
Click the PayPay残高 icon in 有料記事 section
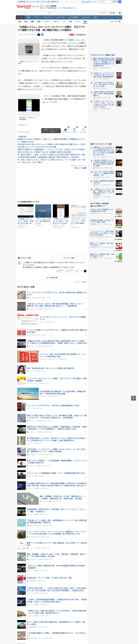[91, 206]
